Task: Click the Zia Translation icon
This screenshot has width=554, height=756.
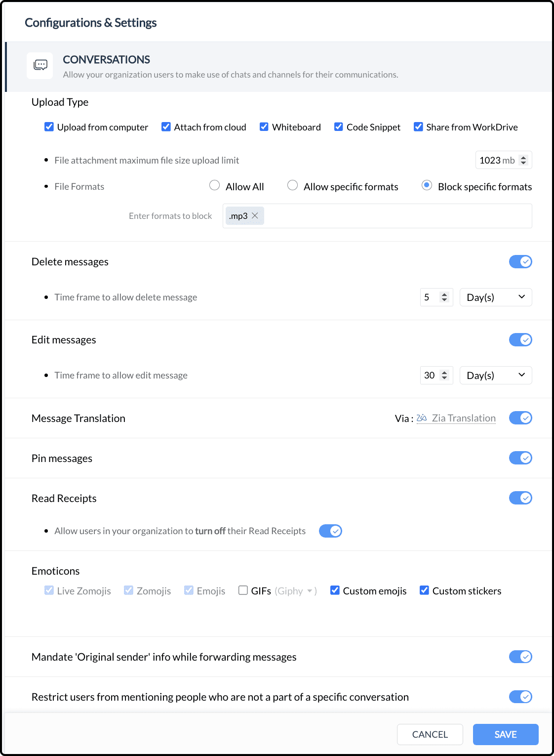Action: [422, 418]
